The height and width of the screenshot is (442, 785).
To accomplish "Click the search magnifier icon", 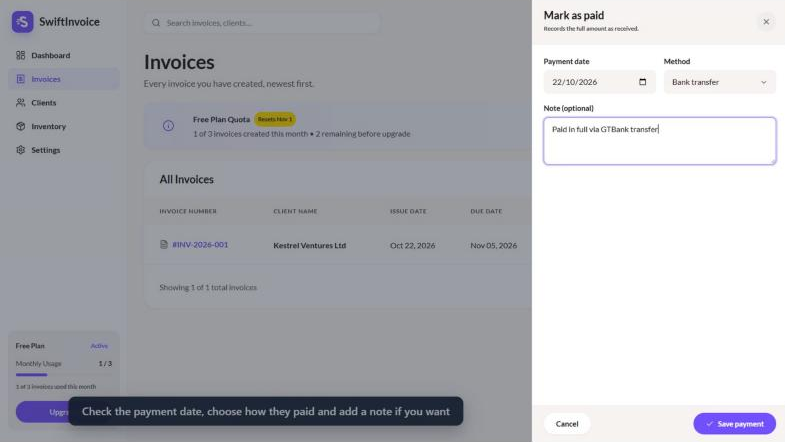I will pyautogui.click(x=156, y=23).
